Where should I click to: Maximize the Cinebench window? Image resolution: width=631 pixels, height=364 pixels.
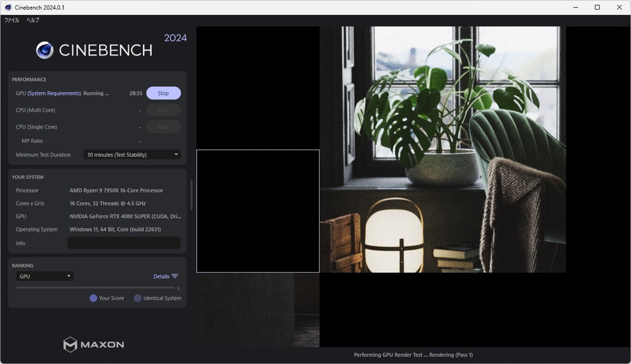[x=597, y=7]
